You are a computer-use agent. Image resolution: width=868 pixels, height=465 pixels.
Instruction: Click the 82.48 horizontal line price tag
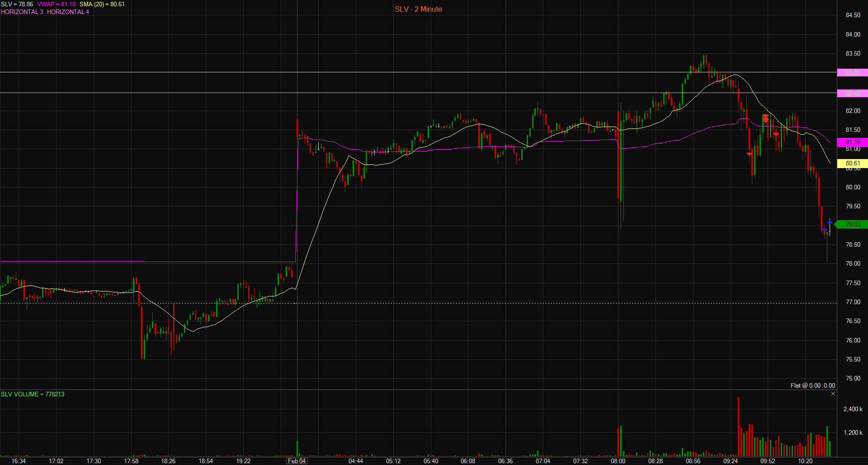click(853, 94)
